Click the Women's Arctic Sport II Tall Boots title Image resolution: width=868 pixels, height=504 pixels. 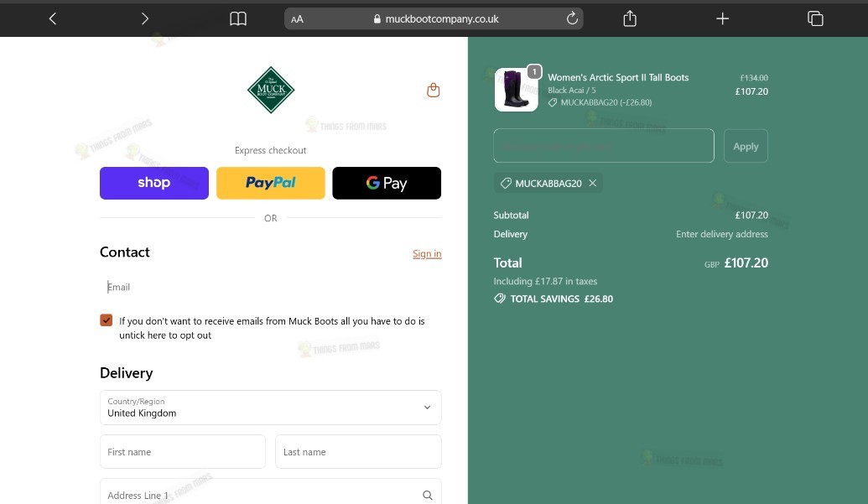click(618, 77)
